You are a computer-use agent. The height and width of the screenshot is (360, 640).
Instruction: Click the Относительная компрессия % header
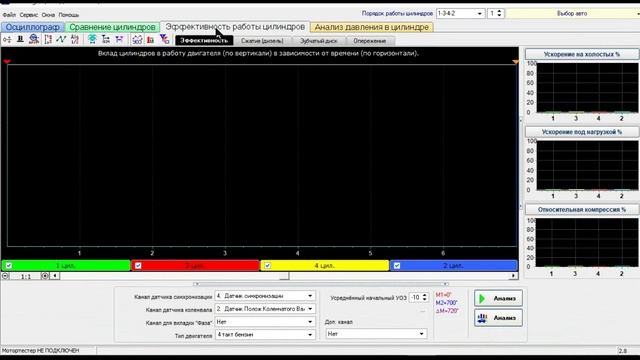pos(582,209)
